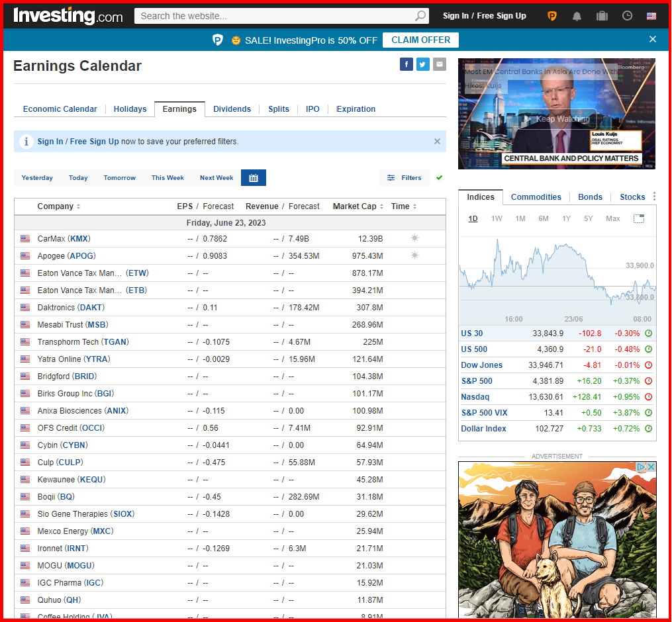Open the Commodities tab in indices panel
Screen dimensions: 672x622
click(536, 197)
